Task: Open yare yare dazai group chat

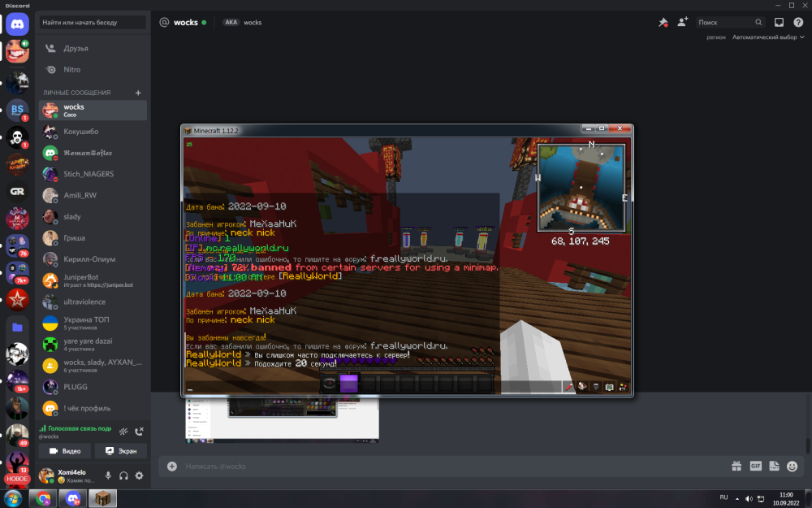Action: point(93,344)
